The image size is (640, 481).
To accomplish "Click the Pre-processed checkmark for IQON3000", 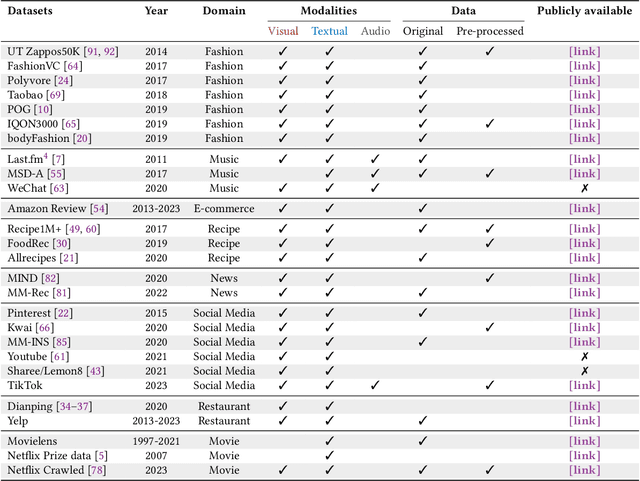I will coord(490,123).
